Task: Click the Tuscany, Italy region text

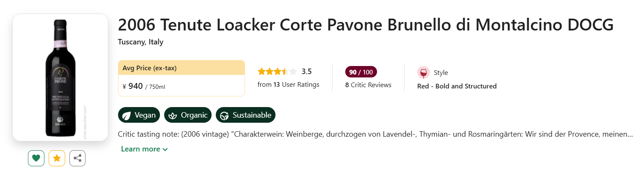Action: pos(140,42)
